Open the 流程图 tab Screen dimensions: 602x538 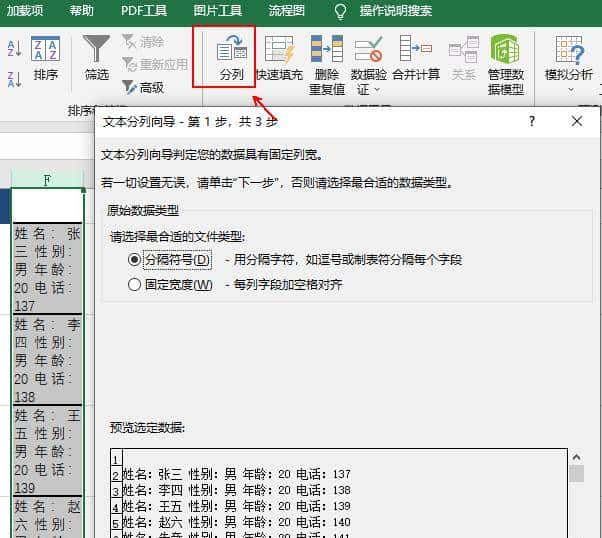tap(286, 10)
